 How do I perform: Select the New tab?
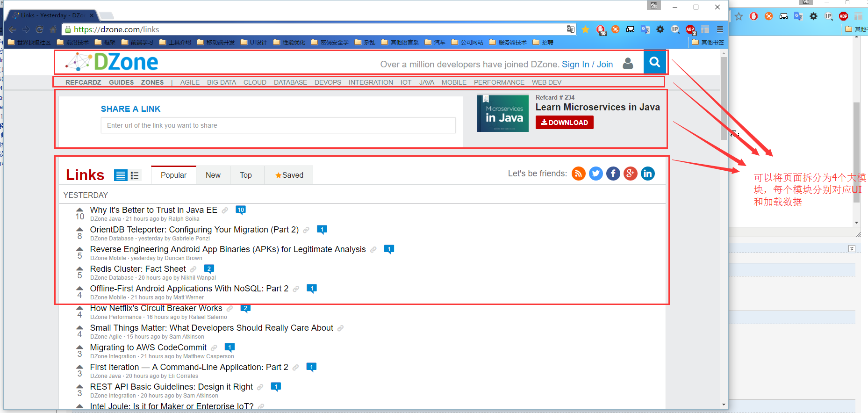click(213, 175)
